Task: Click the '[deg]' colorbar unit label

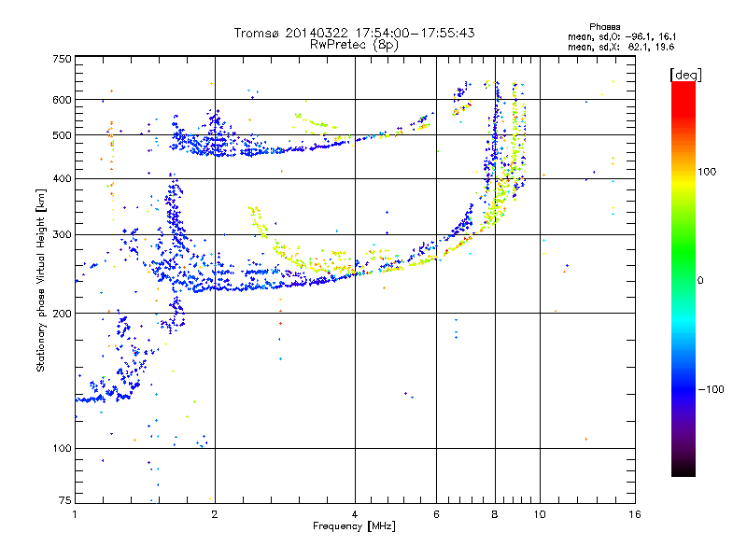Action: click(x=685, y=75)
